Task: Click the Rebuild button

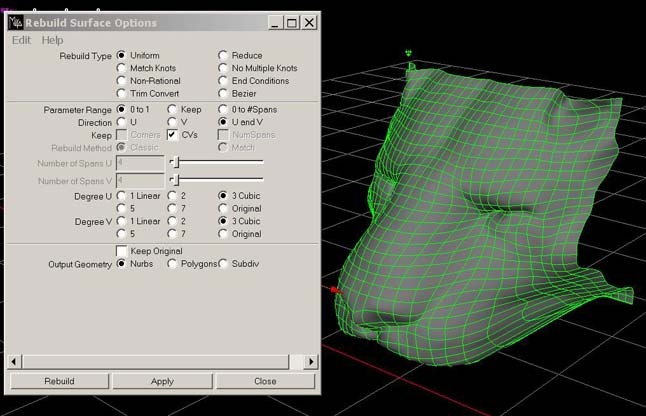Action: click(x=59, y=381)
